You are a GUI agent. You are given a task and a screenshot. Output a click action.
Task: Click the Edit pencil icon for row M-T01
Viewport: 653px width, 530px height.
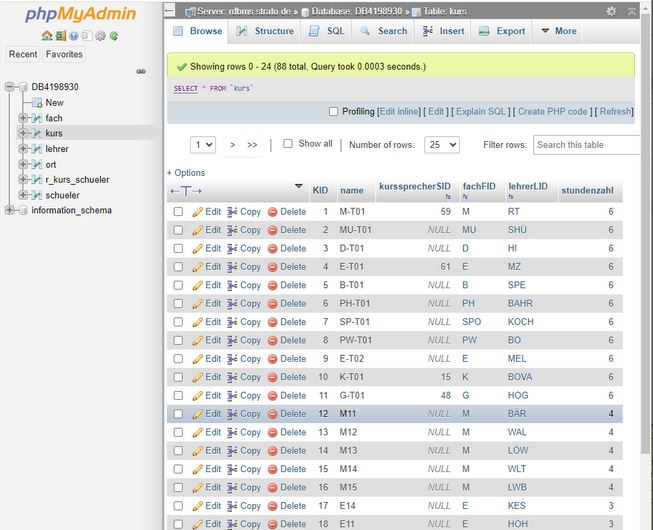pos(198,212)
